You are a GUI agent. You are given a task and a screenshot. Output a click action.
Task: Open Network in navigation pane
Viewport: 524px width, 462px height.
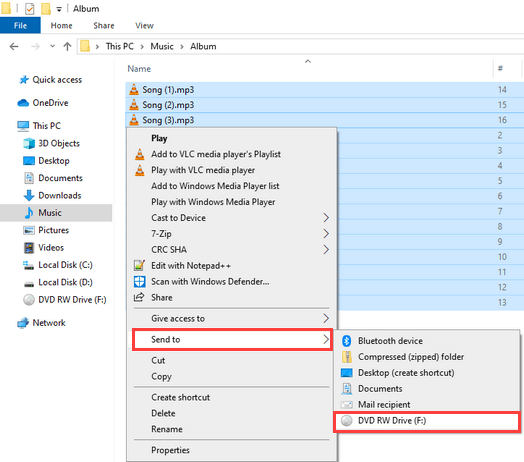49,323
